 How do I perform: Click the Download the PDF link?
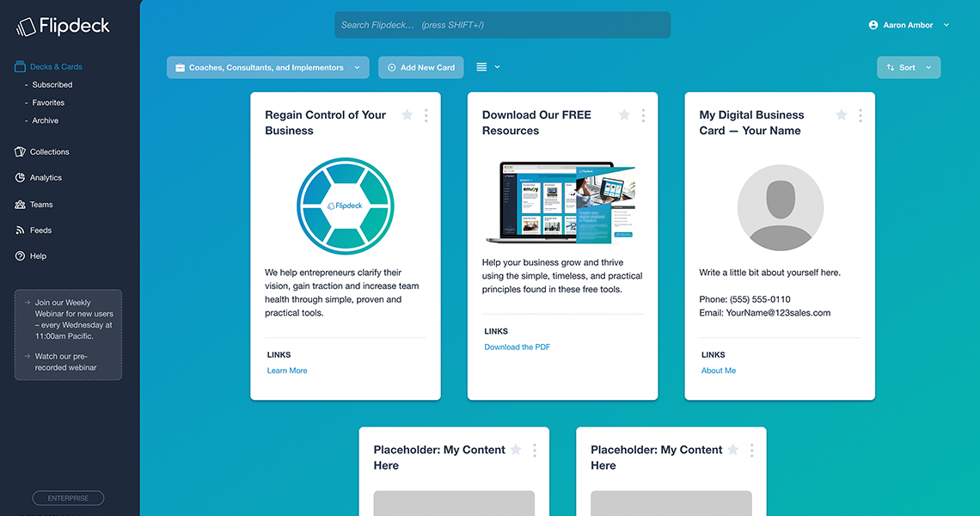click(x=517, y=347)
